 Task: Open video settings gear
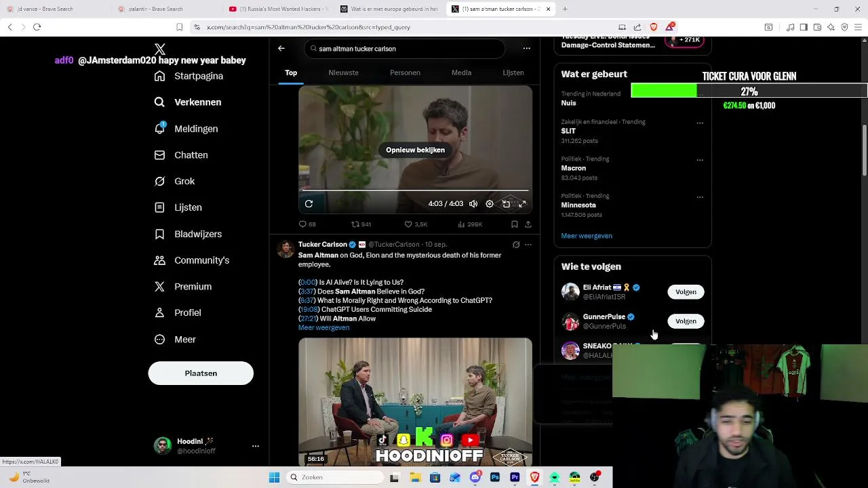[490, 203]
